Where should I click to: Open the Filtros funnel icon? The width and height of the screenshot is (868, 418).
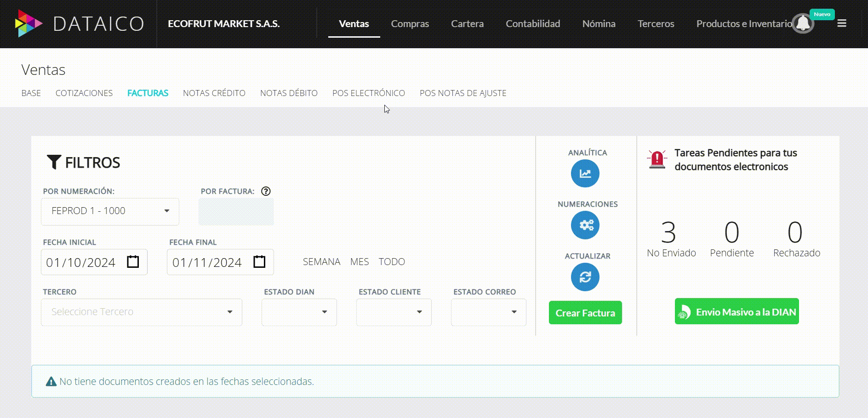54,162
